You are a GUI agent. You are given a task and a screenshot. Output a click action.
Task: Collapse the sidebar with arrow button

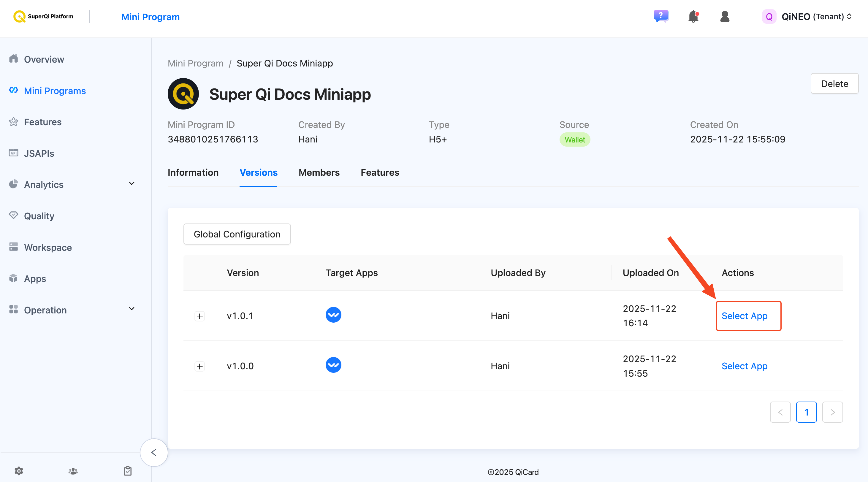coord(154,452)
